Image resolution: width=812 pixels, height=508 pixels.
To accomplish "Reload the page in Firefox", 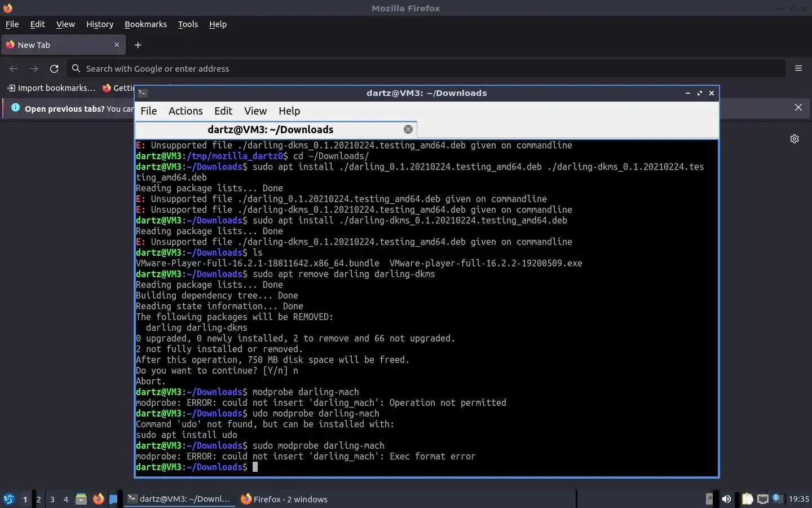I will point(54,68).
